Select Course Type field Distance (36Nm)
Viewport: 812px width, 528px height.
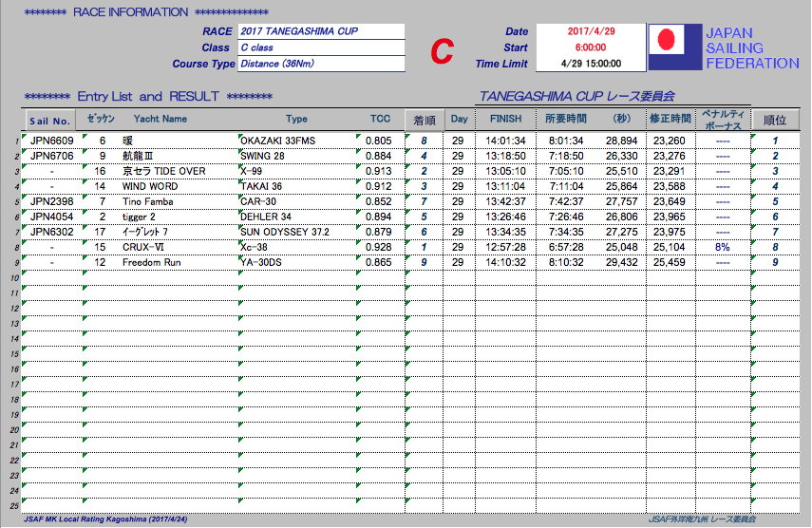click(321, 64)
